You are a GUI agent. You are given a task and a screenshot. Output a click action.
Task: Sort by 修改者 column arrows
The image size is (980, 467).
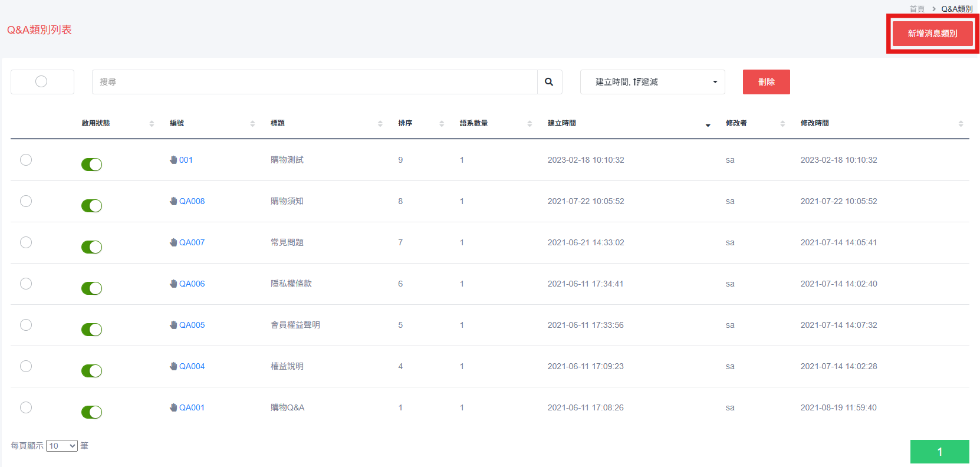pyautogui.click(x=782, y=123)
